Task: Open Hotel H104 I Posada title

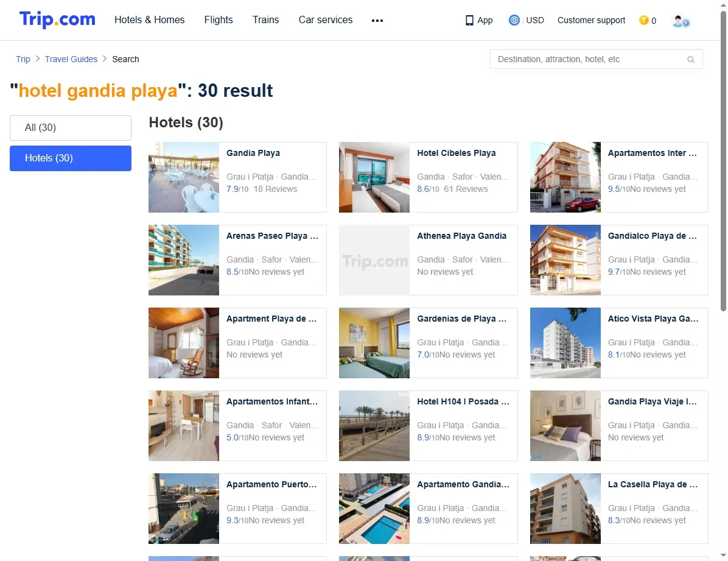Action: (x=463, y=401)
